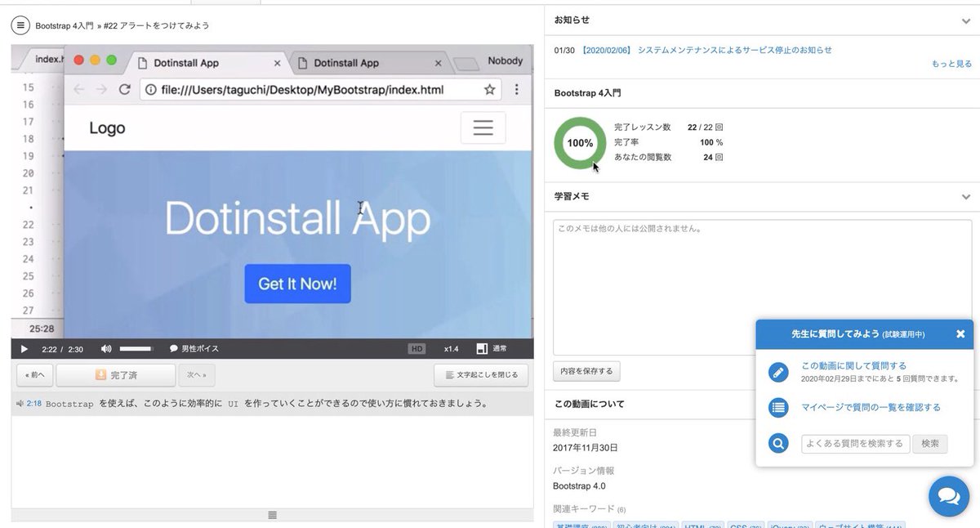This screenshot has width=980, height=528.
Task: Adjust the video volume slider
Action: tap(137, 349)
